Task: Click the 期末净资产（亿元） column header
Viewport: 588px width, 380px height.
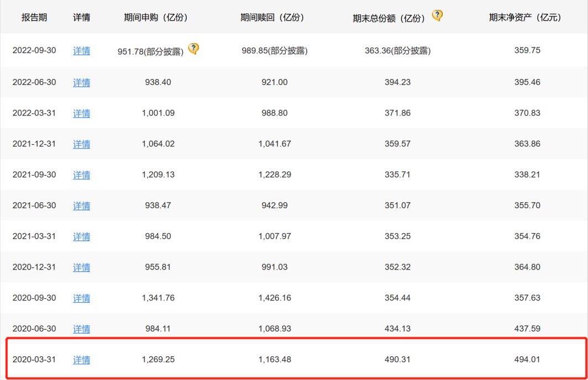Action: tap(525, 17)
